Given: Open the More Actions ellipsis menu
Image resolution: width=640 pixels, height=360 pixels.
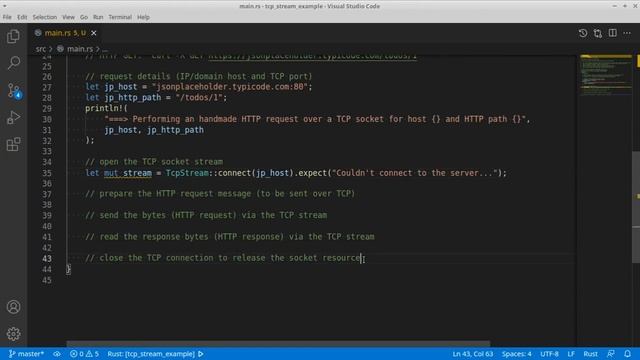Looking at the screenshot, I should [627, 33].
